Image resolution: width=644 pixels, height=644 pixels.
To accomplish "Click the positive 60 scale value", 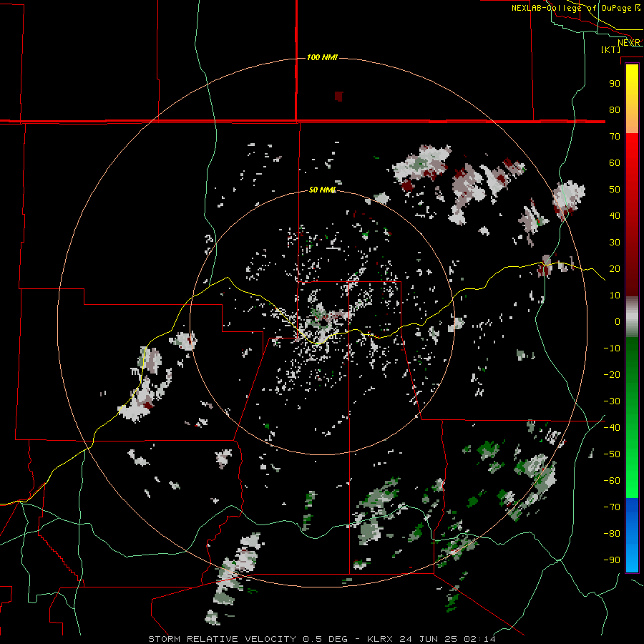I will click(615, 163).
